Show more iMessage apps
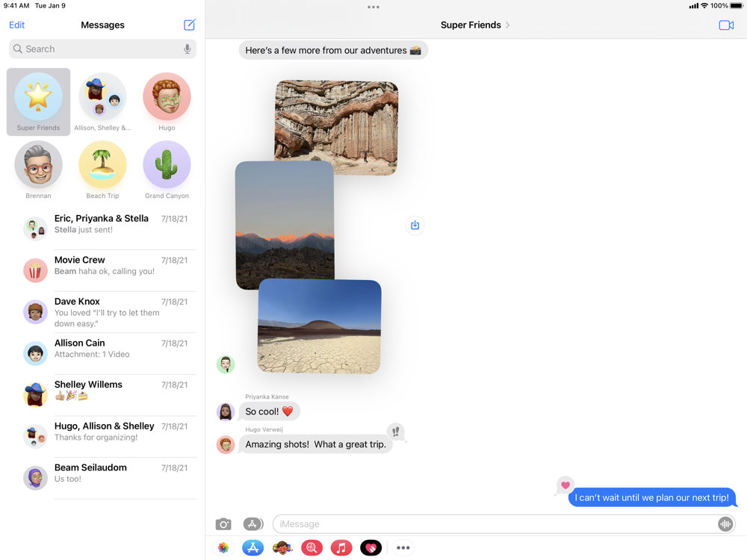Viewport: 747px width, 560px height. tap(403, 548)
